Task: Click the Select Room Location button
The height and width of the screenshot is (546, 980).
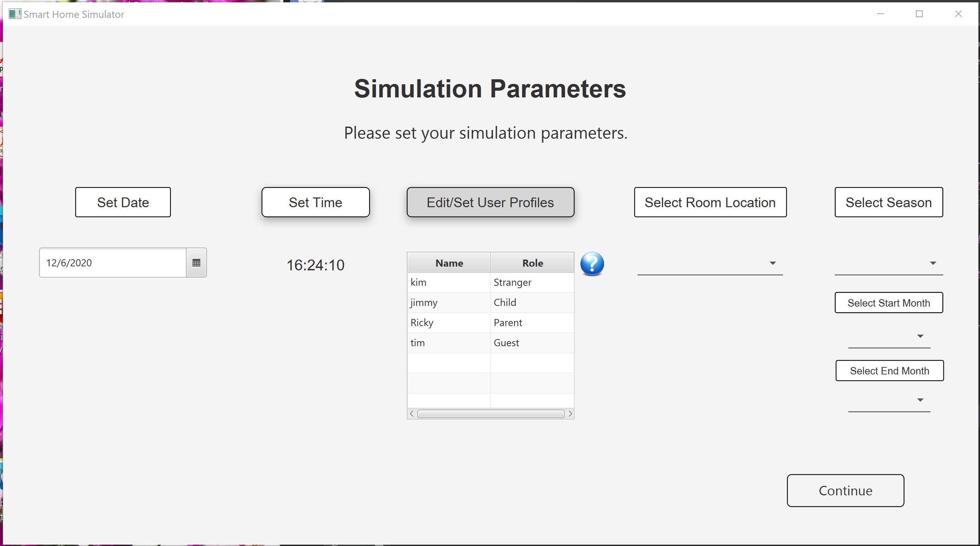Action: 710,202
